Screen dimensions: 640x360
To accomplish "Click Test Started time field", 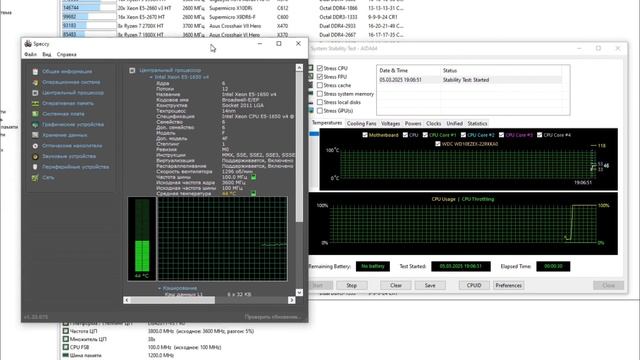I will pos(461,266).
